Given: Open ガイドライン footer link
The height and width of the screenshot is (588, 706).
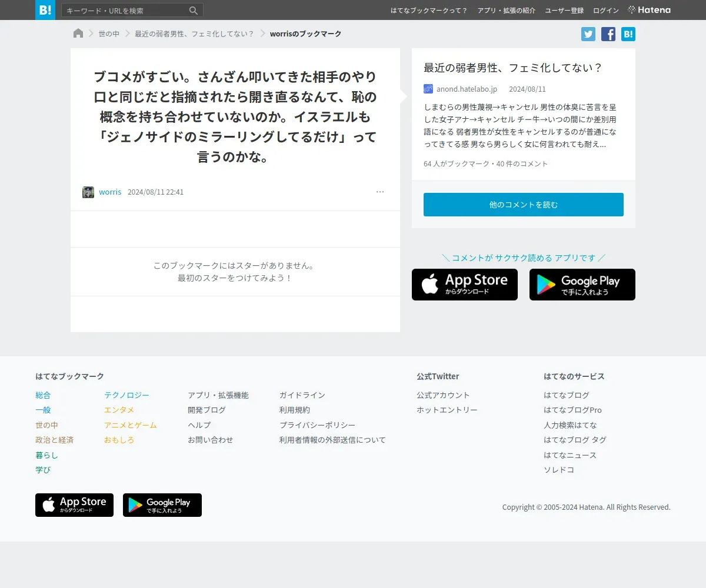Looking at the screenshot, I should point(302,395).
